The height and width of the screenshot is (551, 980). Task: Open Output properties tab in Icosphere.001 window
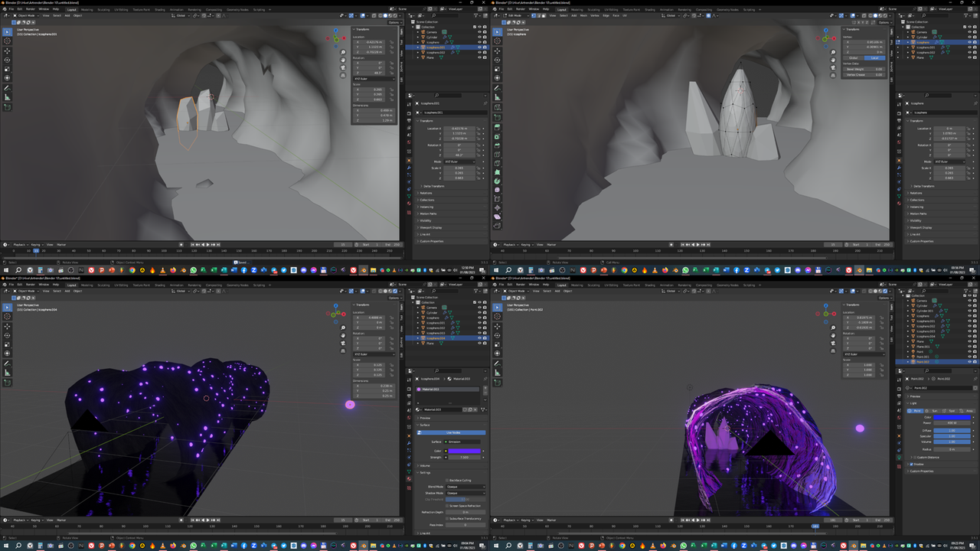point(409,120)
